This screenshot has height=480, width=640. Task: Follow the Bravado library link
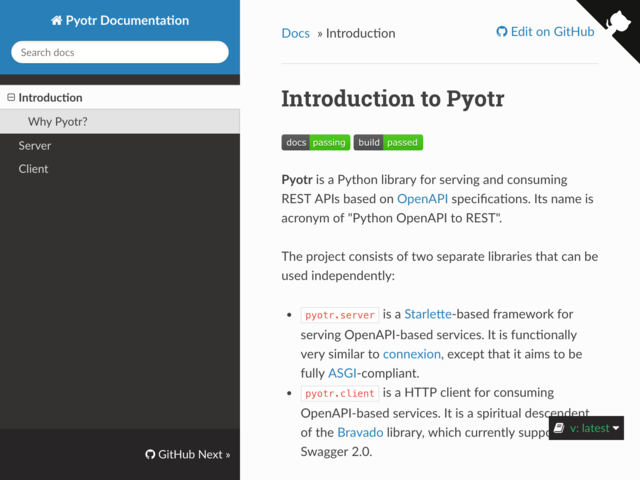pyautogui.click(x=360, y=432)
